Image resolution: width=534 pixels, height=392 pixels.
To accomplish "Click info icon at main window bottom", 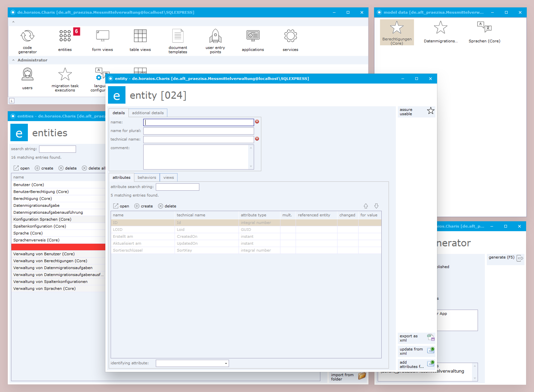I will 12,101.
